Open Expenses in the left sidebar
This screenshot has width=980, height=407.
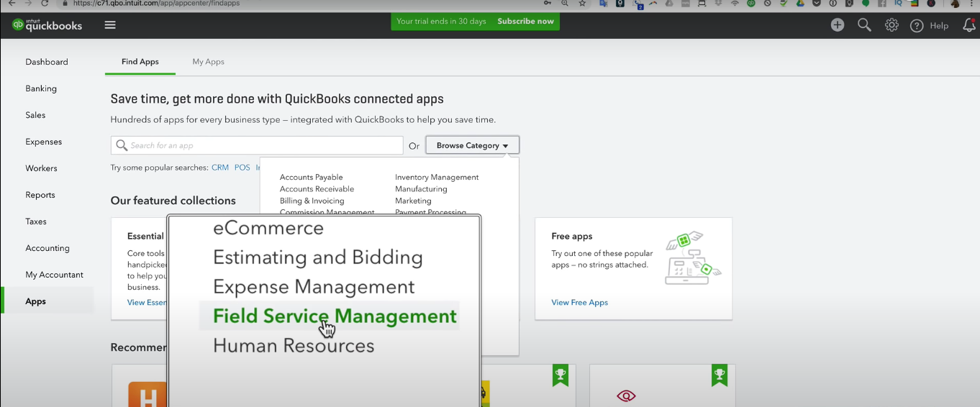tap(44, 142)
